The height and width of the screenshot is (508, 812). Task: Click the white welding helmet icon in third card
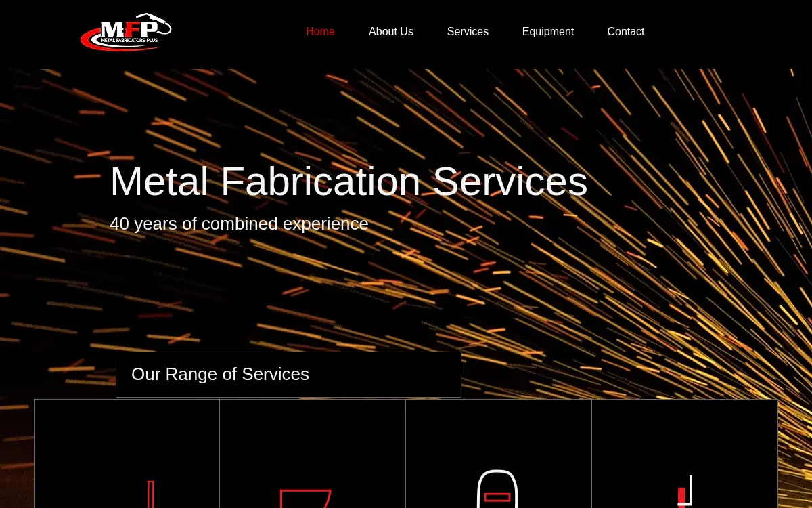click(x=497, y=489)
